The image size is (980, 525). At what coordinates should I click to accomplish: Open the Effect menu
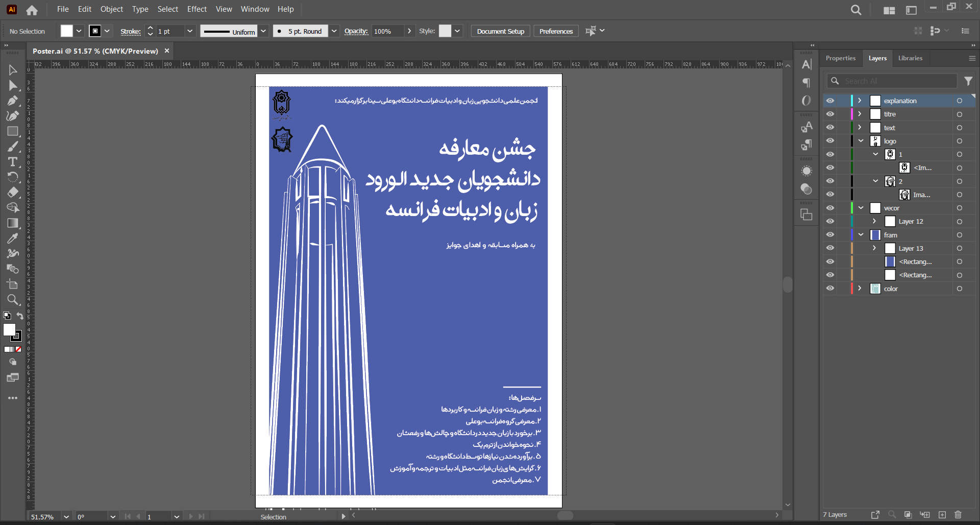(x=197, y=9)
